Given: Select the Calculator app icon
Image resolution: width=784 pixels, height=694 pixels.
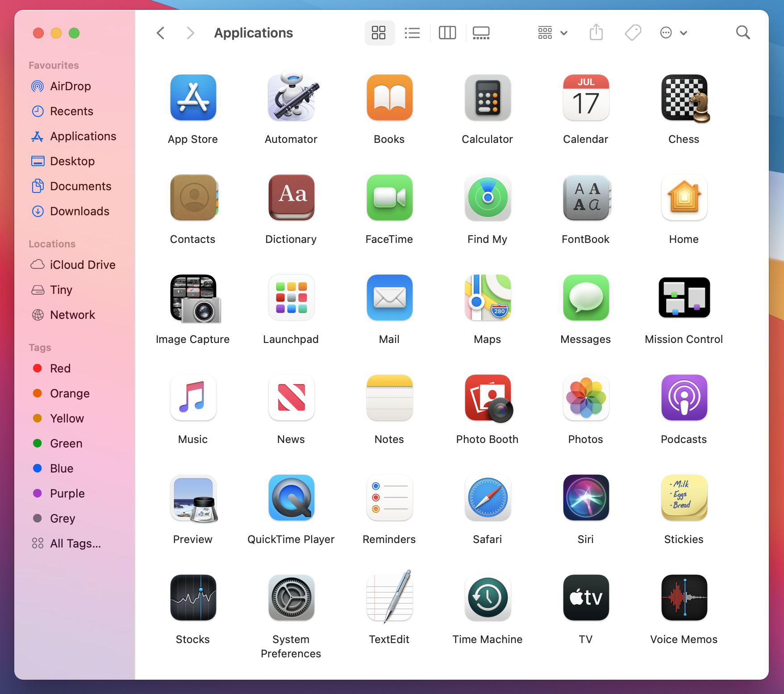Looking at the screenshot, I should 488,97.
